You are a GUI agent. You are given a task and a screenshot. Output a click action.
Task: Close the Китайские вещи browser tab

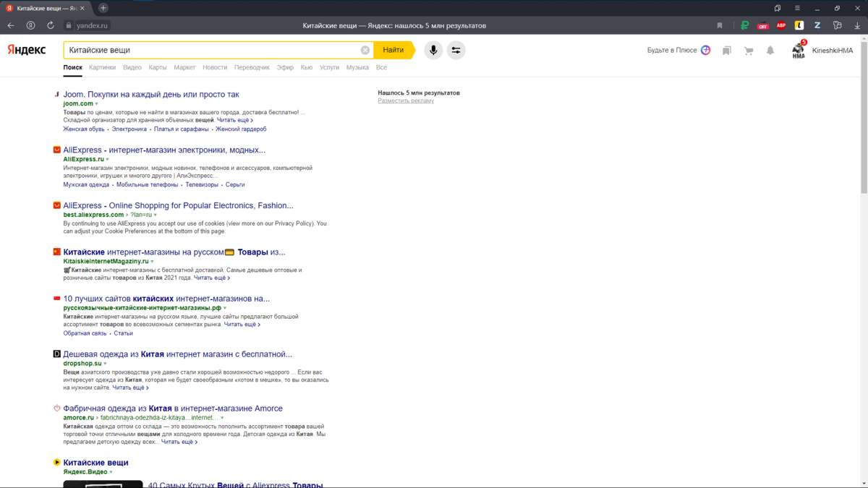click(x=83, y=8)
